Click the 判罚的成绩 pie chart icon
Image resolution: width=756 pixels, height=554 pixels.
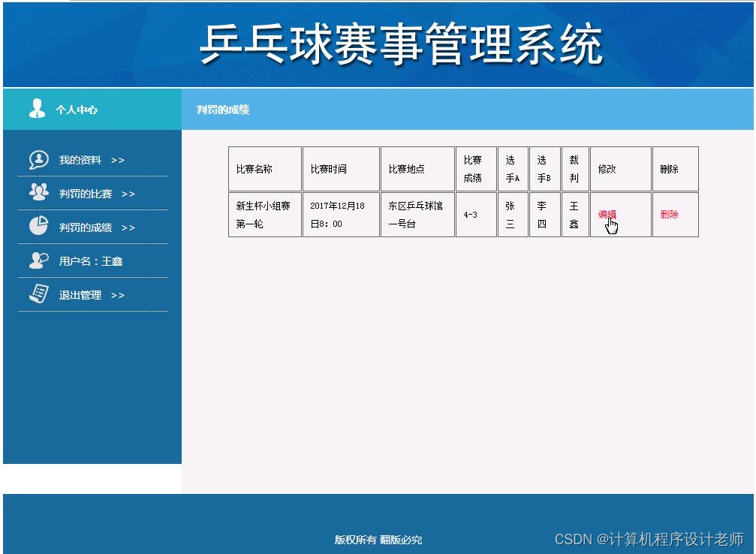[38, 226]
